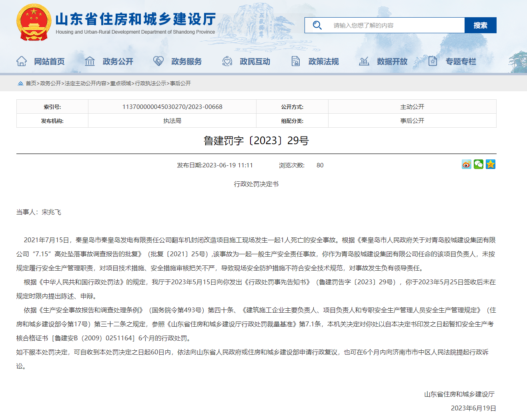Focus the search input field
527x420 pixels.
(396, 25)
